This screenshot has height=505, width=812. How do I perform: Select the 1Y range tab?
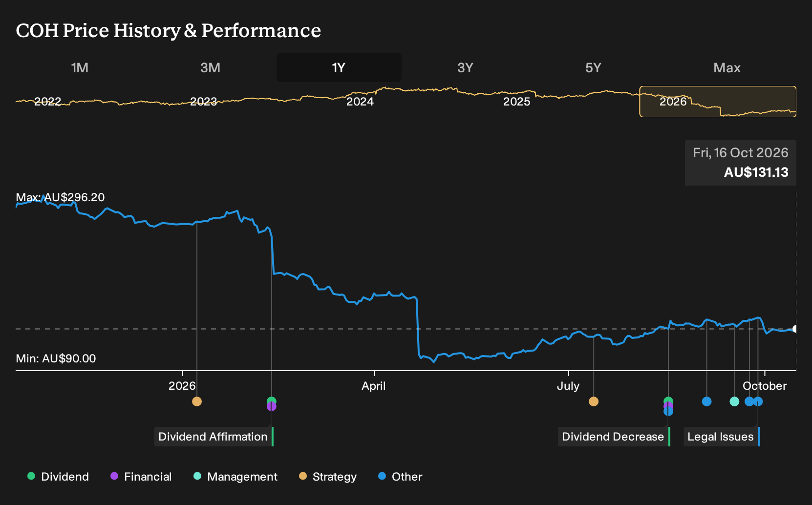[x=339, y=67]
